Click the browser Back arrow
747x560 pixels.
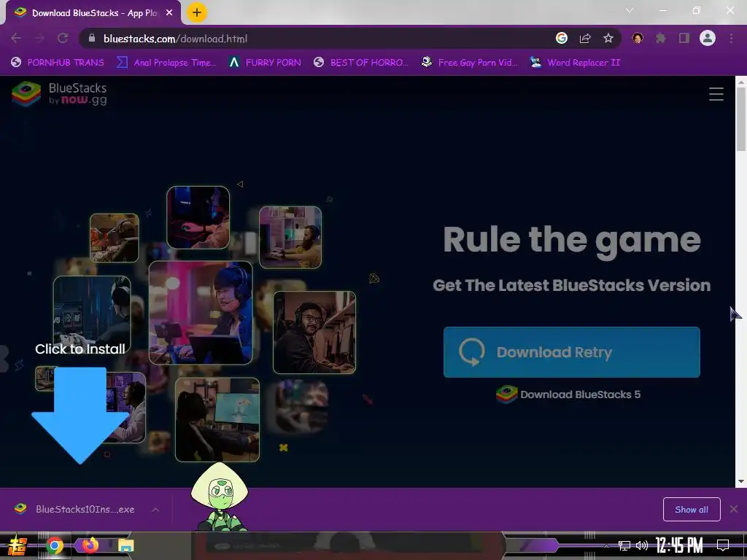click(16, 39)
